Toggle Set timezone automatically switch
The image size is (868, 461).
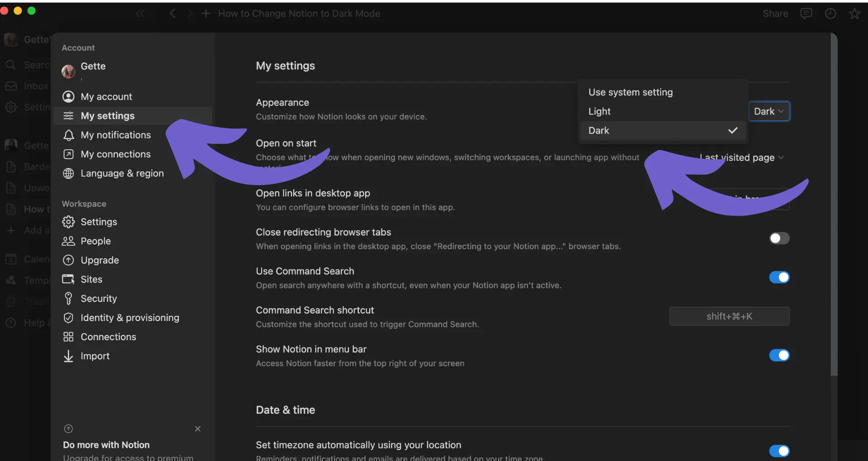(779, 451)
